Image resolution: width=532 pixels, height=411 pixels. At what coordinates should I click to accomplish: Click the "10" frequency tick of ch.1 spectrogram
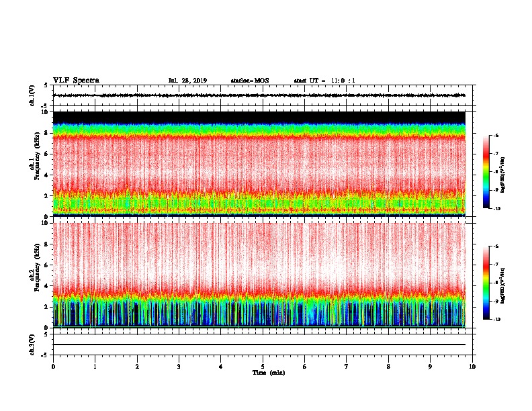[x=45, y=112]
